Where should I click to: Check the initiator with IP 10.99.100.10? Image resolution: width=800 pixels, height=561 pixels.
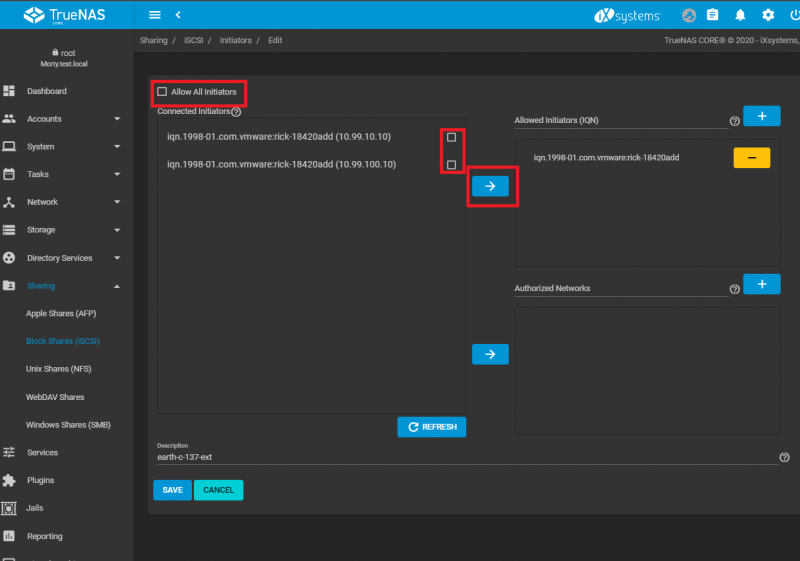[451, 165]
